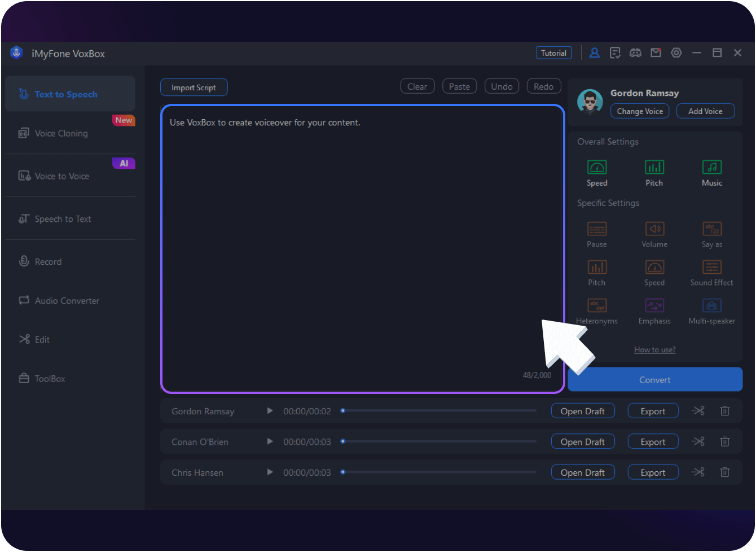Click the iMyFone VoxBox logo icon
Image resolution: width=756 pixels, height=552 pixels.
[x=16, y=53]
